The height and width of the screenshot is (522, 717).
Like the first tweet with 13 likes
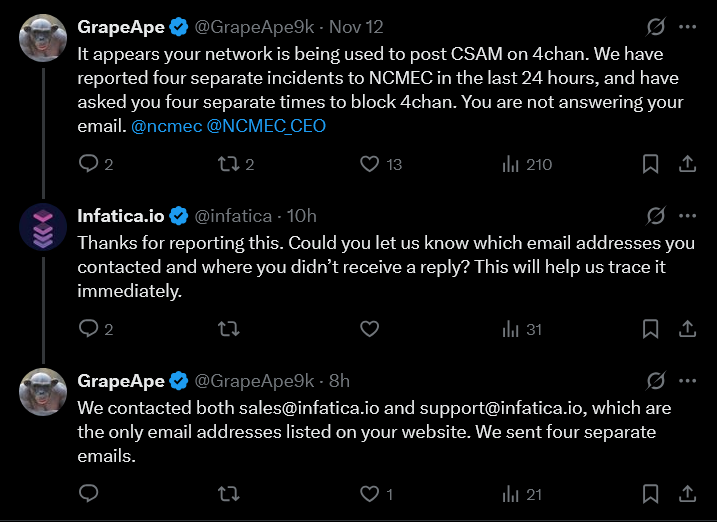[x=370, y=164]
